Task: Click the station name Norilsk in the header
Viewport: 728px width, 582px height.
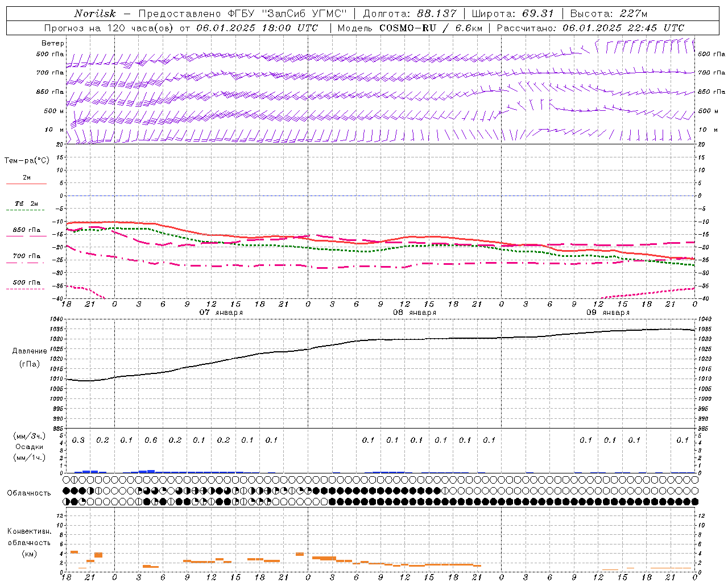Action: click(95, 14)
